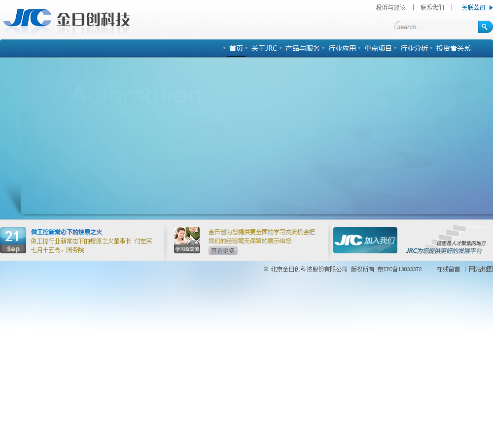The width and height of the screenshot is (493, 448).
Task: Click the slogan JRC为您提供更好的发展平台
Action: pos(444,250)
